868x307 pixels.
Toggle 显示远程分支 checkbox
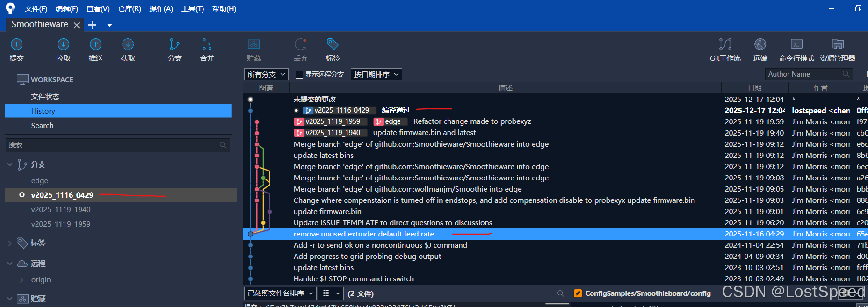click(299, 75)
